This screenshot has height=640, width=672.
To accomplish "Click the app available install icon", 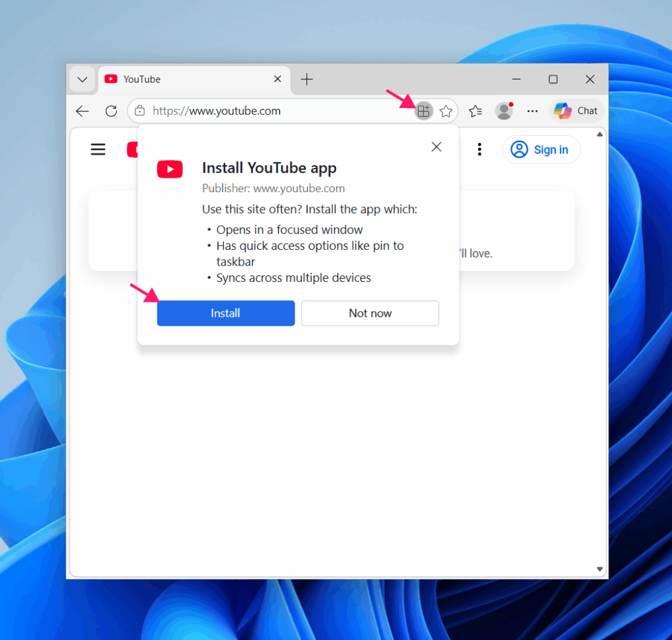I will click(x=423, y=111).
